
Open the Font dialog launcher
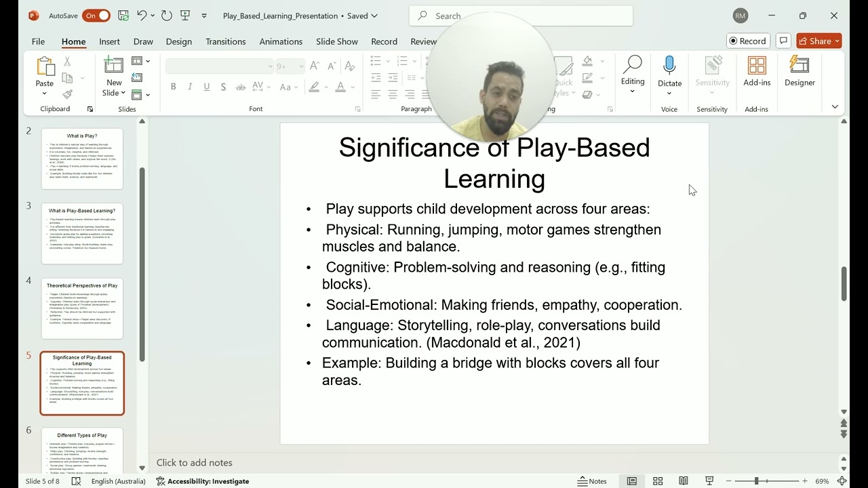358,109
